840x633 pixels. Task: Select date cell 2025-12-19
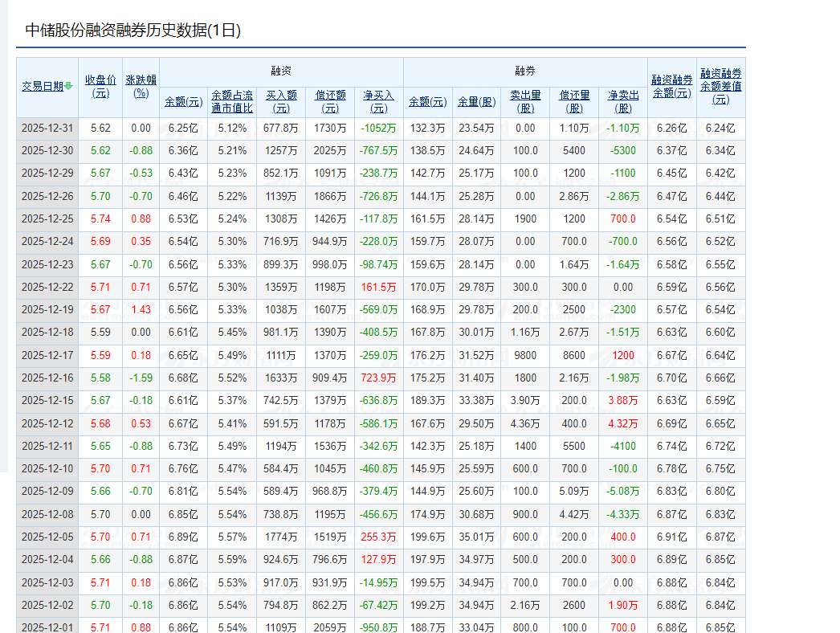47,309
